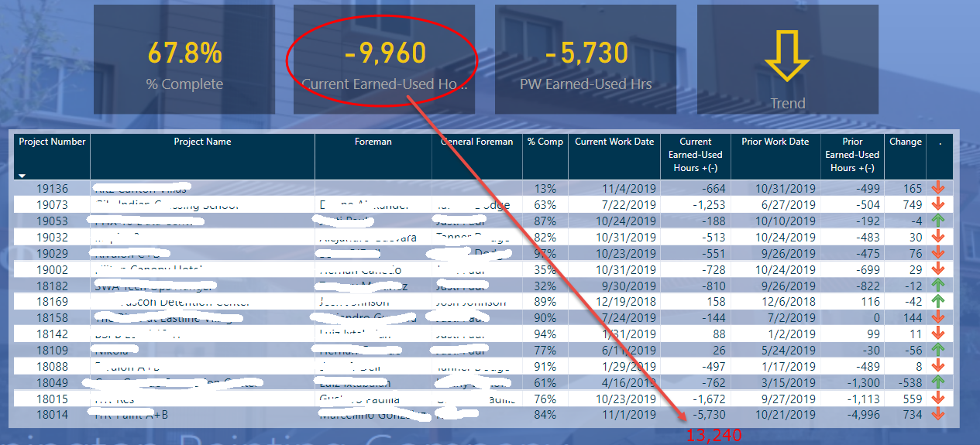The width and height of the screenshot is (980, 445).
Task: Click the -4,996 prior hours value
Action: tap(863, 415)
